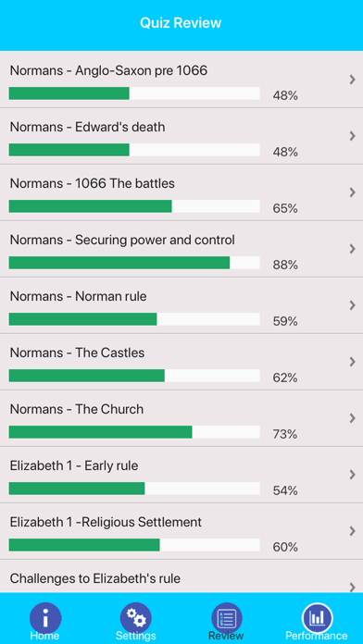Switch to the Performance tab label
The height and width of the screenshot is (644, 363).
317,637
